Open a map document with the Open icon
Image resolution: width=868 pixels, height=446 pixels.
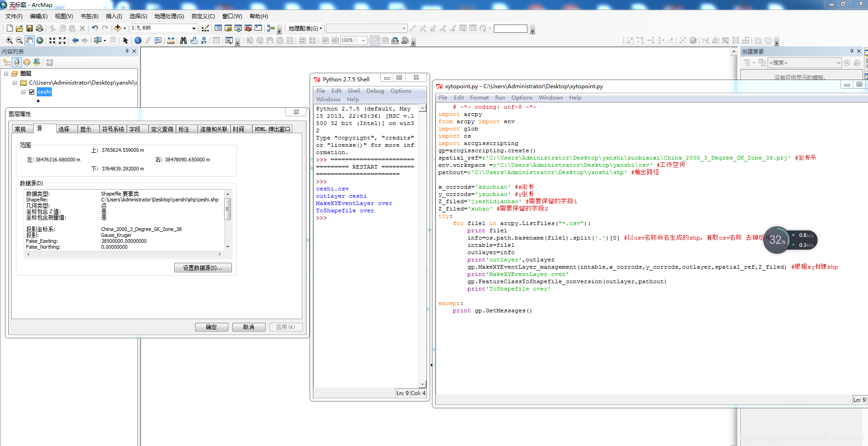(x=19, y=28)
